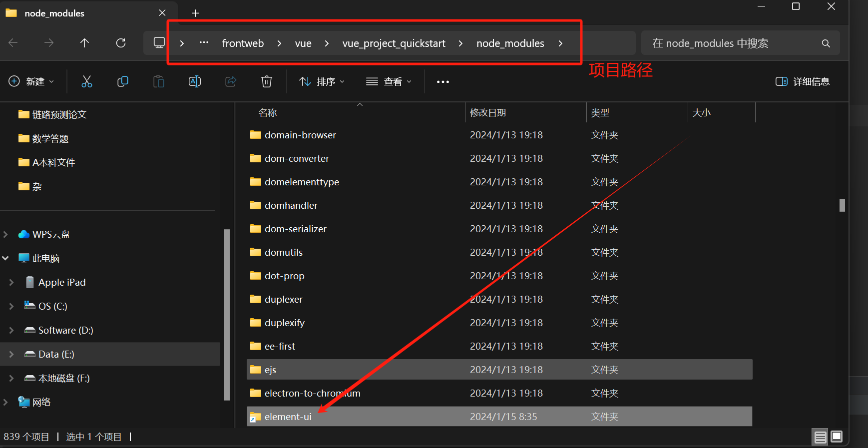Click the navigation pane scrollbar
Screen dimensions: 868x448
point(227,315)
